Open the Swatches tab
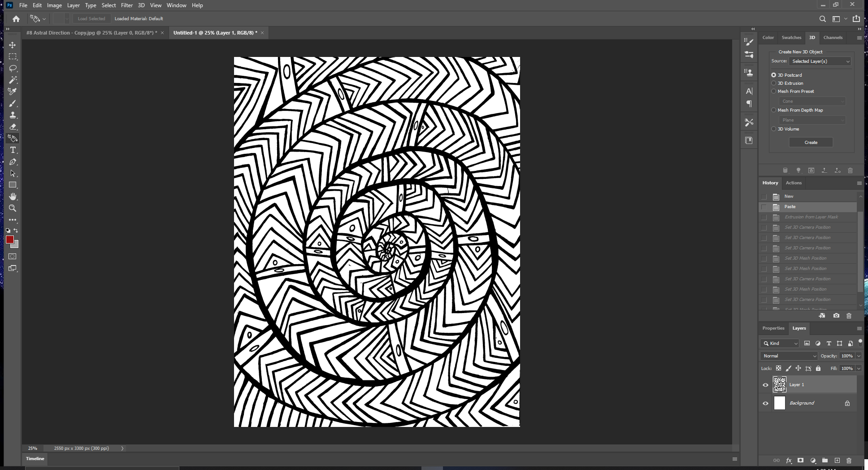This screenshot has width=868, height=470. [x=791, y=38]
